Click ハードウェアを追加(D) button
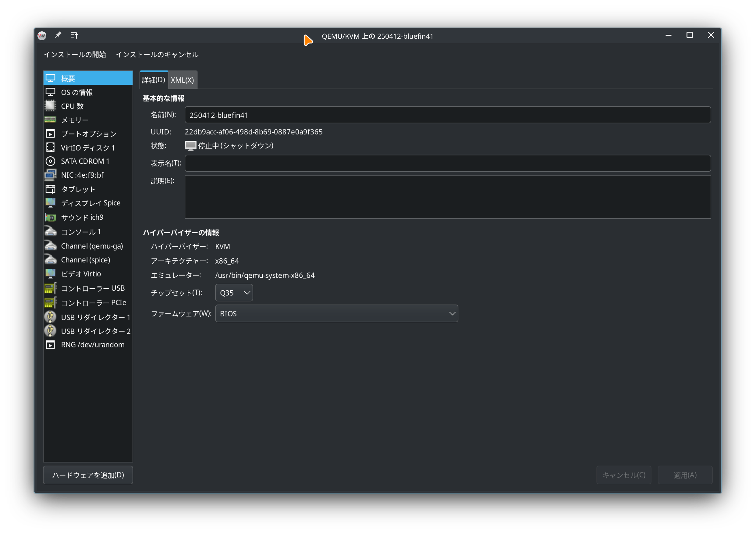This screenshot has width=756, height=534. [x=88, y=475]
